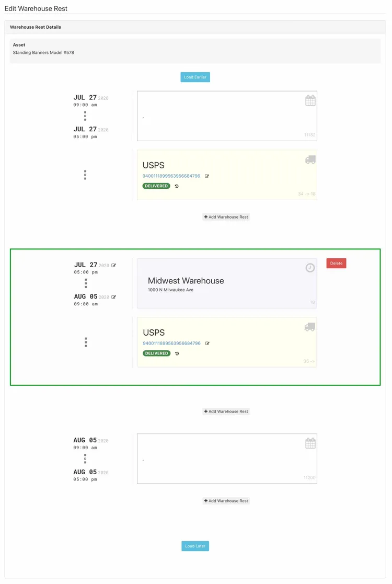Refresh delivery status in second USPS card
The image size is (392, 584).
click(177, 353)
